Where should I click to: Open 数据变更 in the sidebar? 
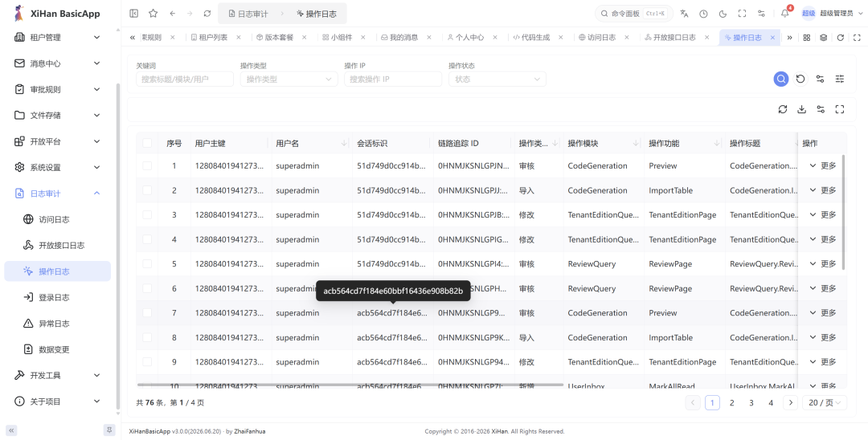58,349
